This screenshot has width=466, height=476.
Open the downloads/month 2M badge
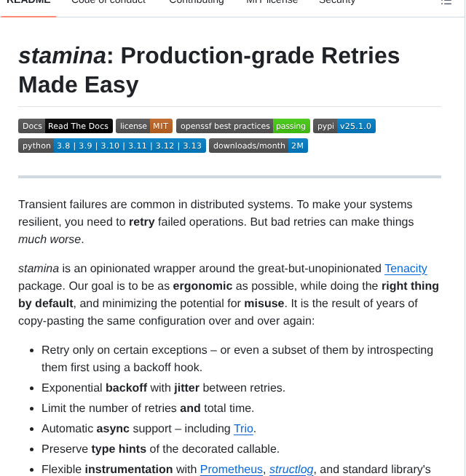[x=258, y=146]
